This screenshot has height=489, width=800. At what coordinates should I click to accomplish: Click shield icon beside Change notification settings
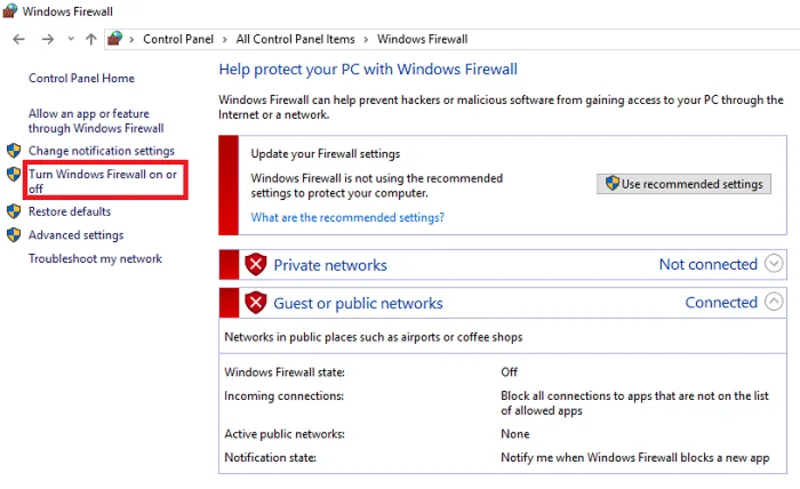pos(14,151)
